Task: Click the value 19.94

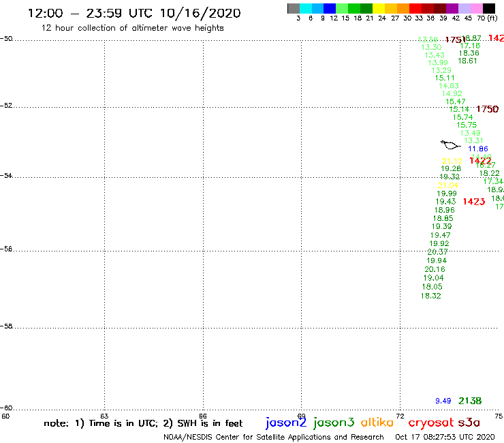Action: tap(437, 260)
